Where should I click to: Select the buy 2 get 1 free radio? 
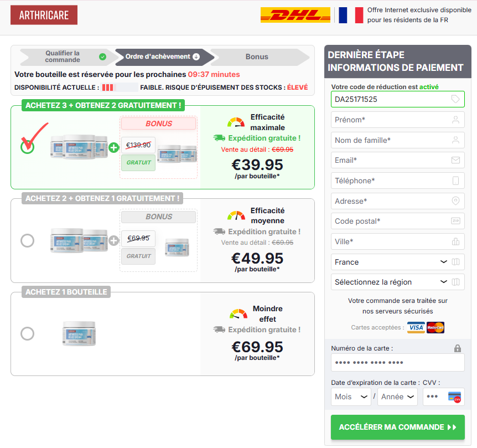pos(27,240)
